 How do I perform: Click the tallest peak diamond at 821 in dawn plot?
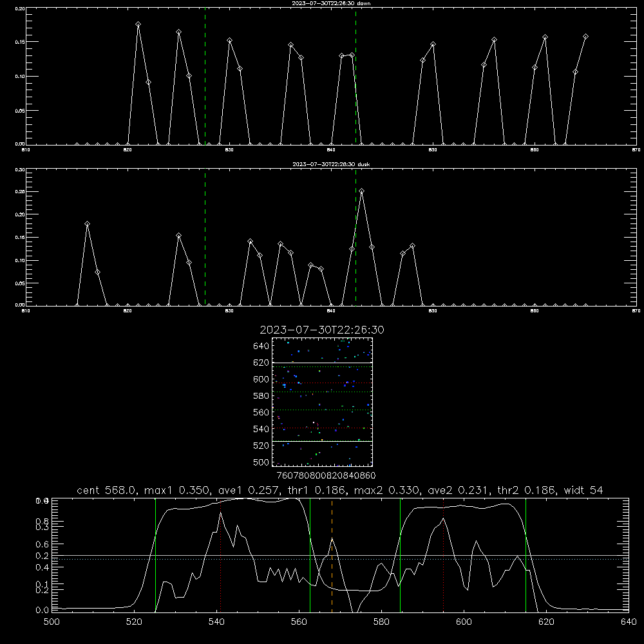tap(138, 24)
